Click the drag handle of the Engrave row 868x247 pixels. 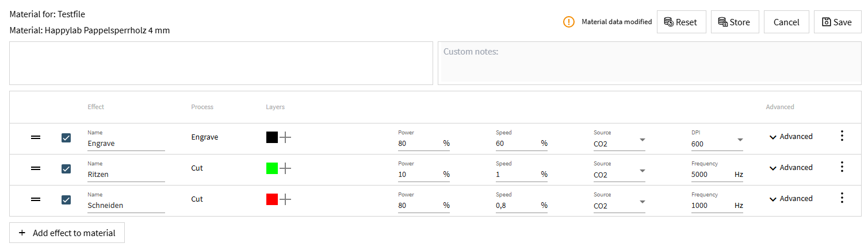click(36, 137)
